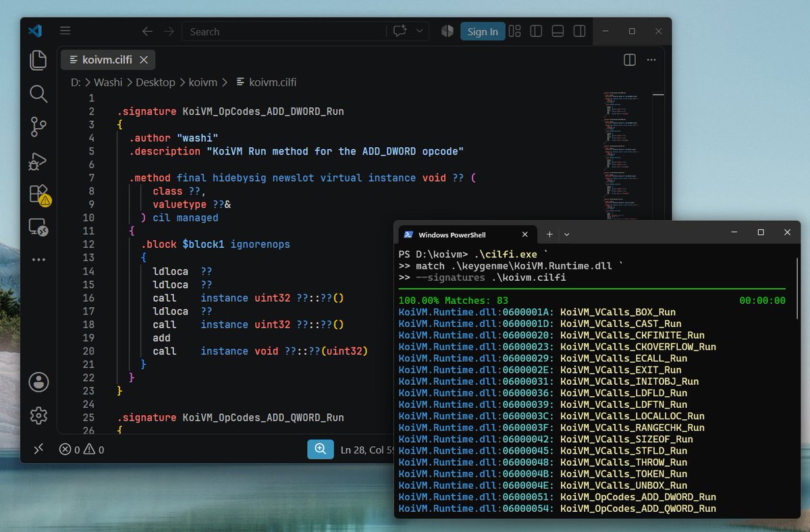
Task: Open the Explorer view in VS Code
Action: (38, 60)
